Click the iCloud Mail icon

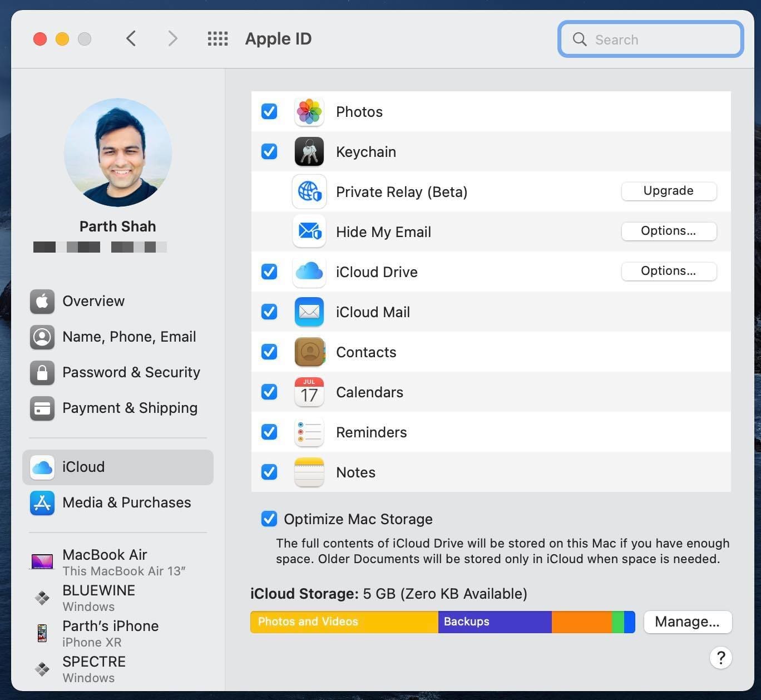pos(309,312)
